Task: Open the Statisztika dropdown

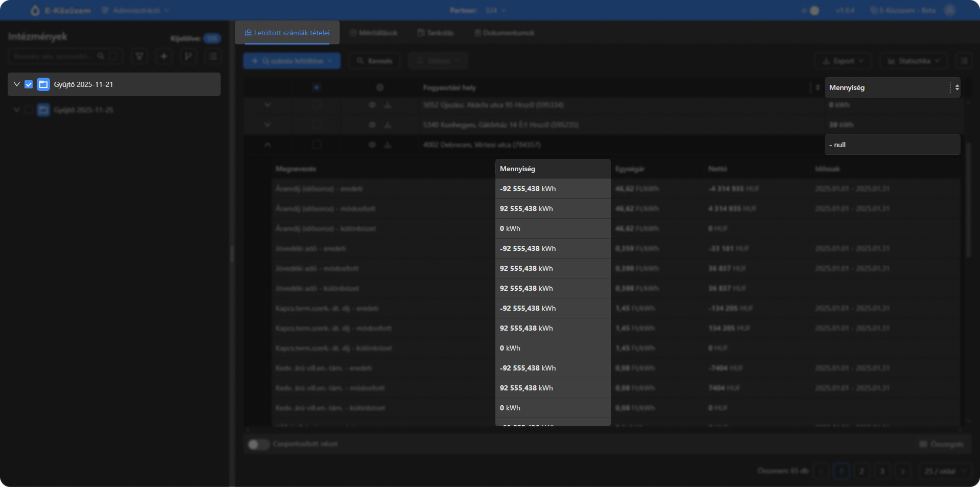Action: tap(914, 61)
